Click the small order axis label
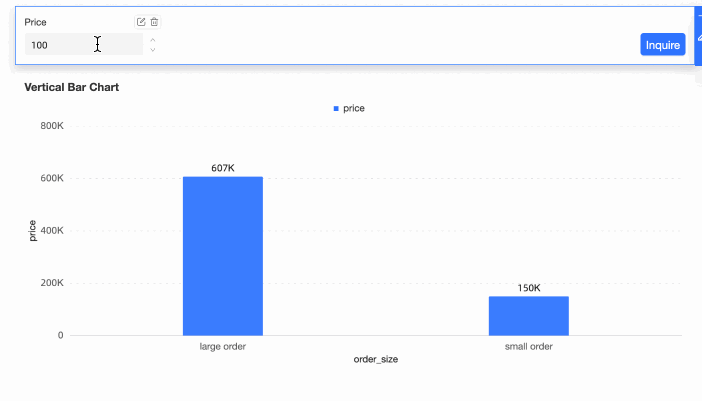This screenshot has width=702, height=401. (529, 346)
